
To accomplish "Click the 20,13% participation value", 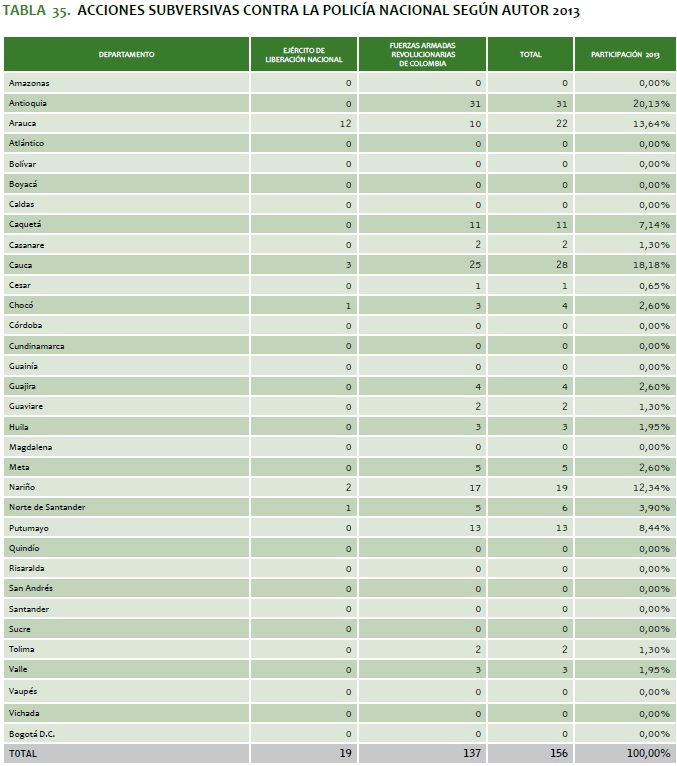I will pos(650,103).
